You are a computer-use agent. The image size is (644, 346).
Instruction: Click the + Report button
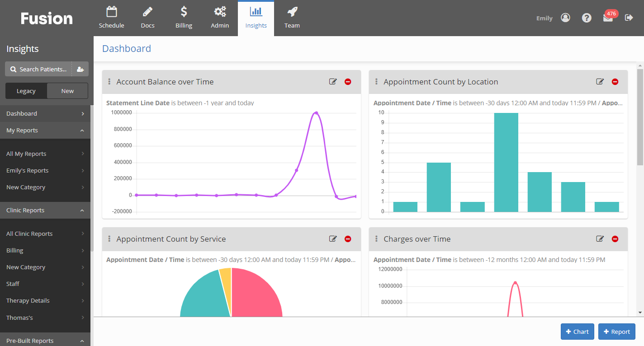click(616, 332)
